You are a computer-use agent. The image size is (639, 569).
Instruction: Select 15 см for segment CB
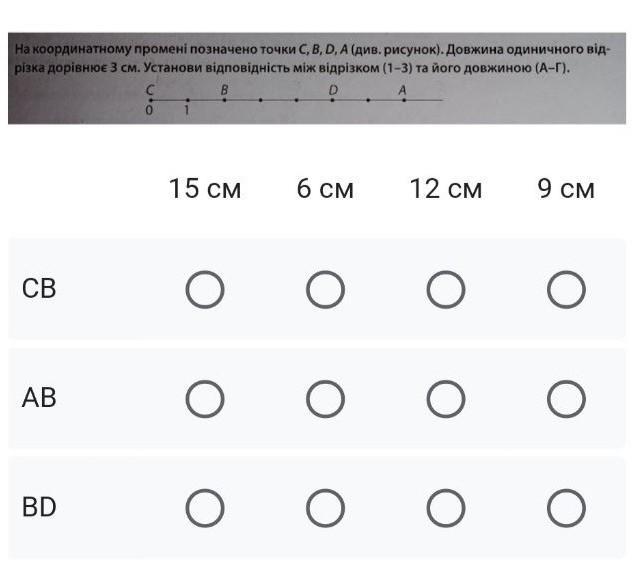coord(205,290)
